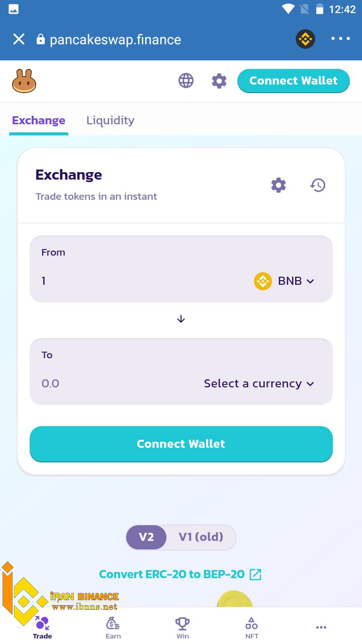
Task: Expand the BNB token dropdown
Action: [x=285, y=281]
